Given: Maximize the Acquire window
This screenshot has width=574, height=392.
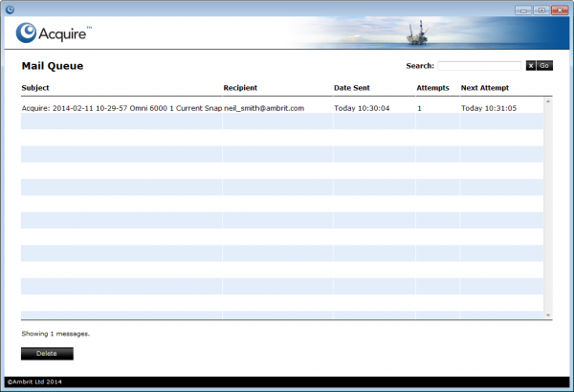Looking at the screenshot, I should click(x=539, y=10).
